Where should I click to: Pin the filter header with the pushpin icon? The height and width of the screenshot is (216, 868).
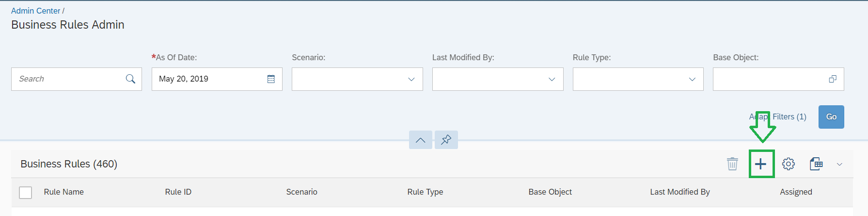(446, 140)
